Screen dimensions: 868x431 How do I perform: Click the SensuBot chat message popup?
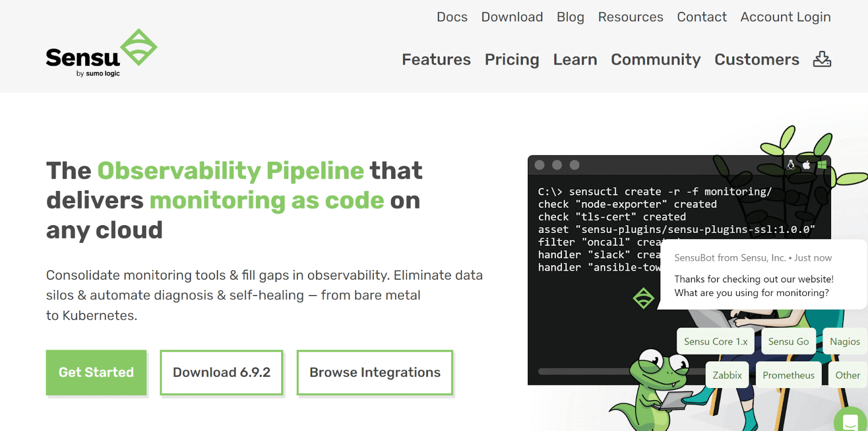[762, 275]
